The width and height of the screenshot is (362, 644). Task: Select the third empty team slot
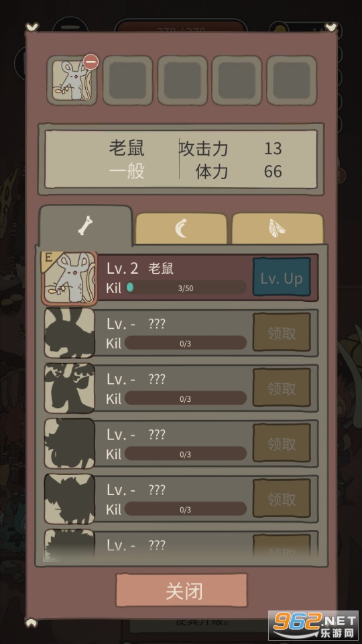click(x=182, y=80)
